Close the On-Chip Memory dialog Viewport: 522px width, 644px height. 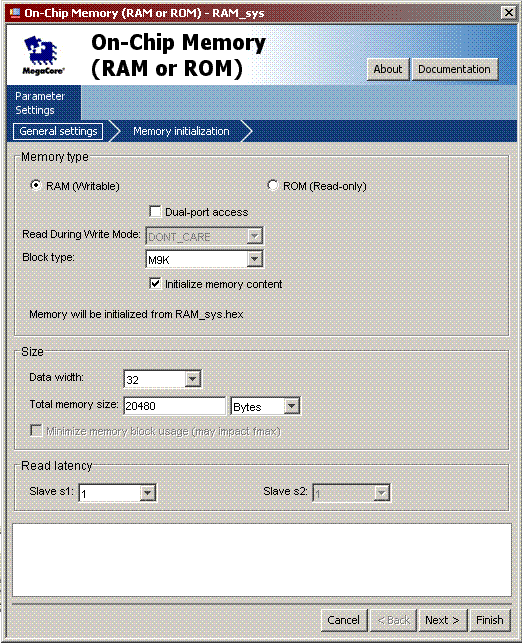pyautogui.click(x=508, y=13)
